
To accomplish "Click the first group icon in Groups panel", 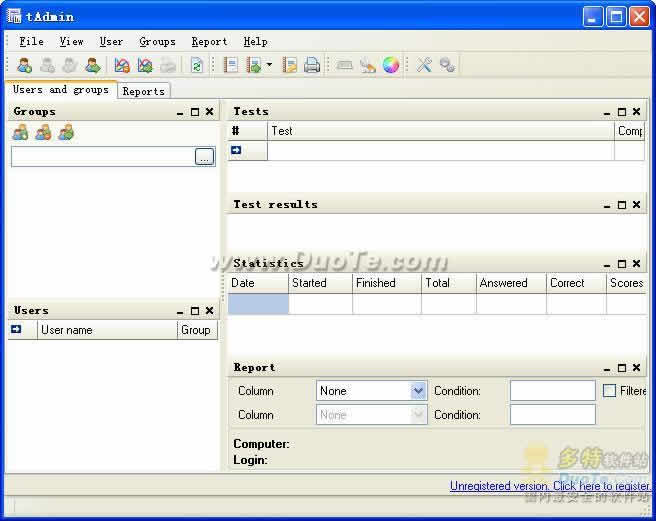I will pos(20,133).
